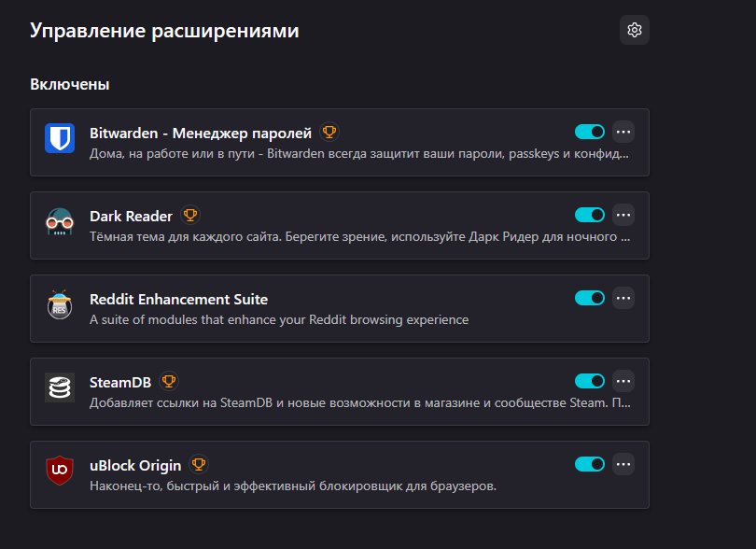The height and width of the screenshot is (549, 756).
Task: Click the SteamDB database icon
Action: click(x=60, y=387)
